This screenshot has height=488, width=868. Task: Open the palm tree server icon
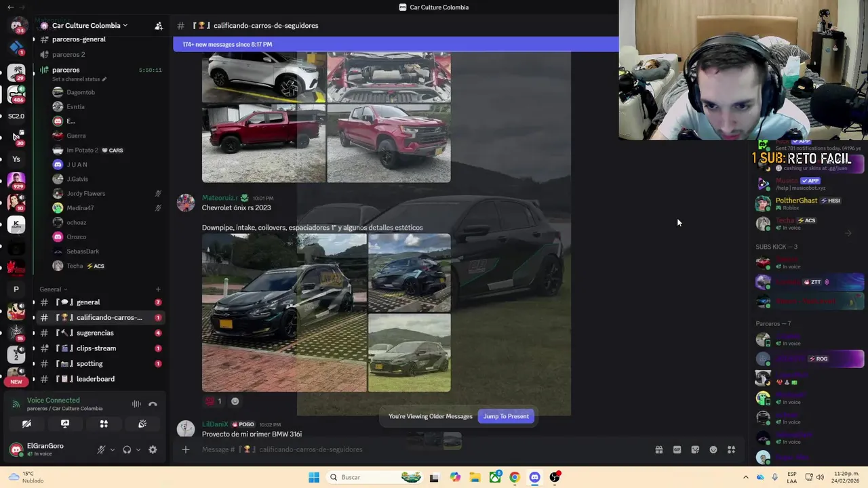(16, 72)
